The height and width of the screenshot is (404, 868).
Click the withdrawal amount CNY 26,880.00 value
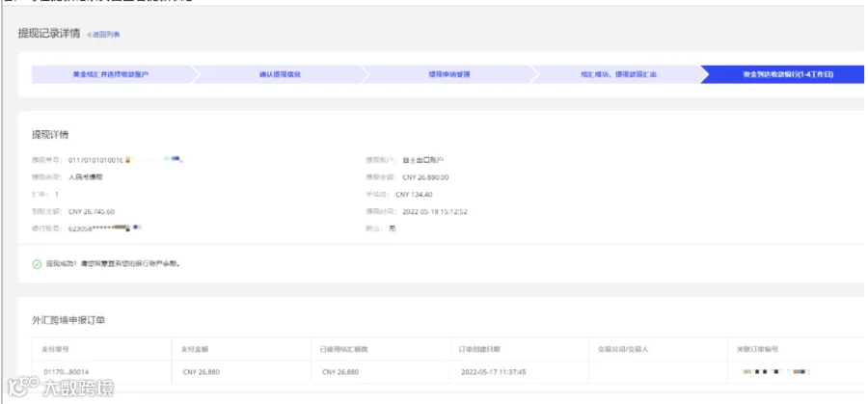pos(425,177)
